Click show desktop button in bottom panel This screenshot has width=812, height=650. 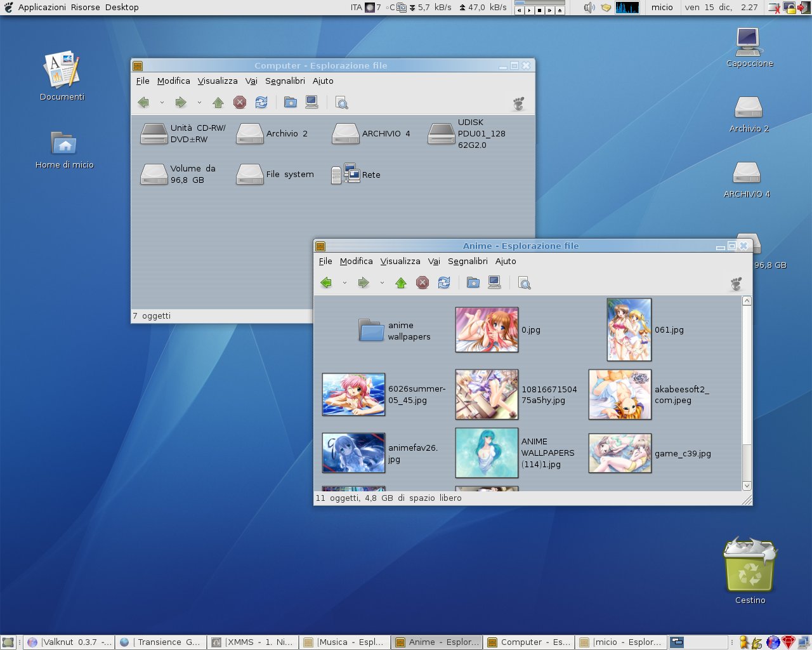tap(8, 642)
